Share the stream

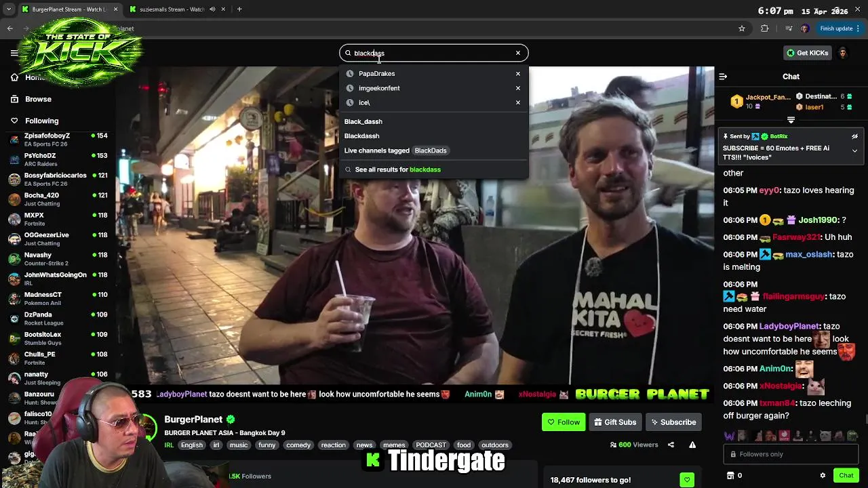click(671, 445)
